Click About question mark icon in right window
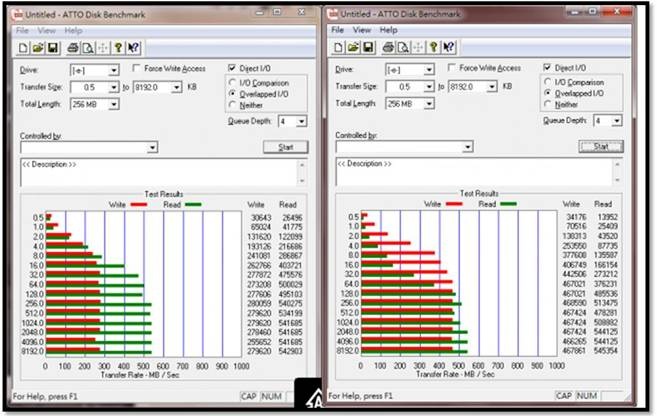The height and width of the screenshot is (416, 657). click(x=433, y=47)
